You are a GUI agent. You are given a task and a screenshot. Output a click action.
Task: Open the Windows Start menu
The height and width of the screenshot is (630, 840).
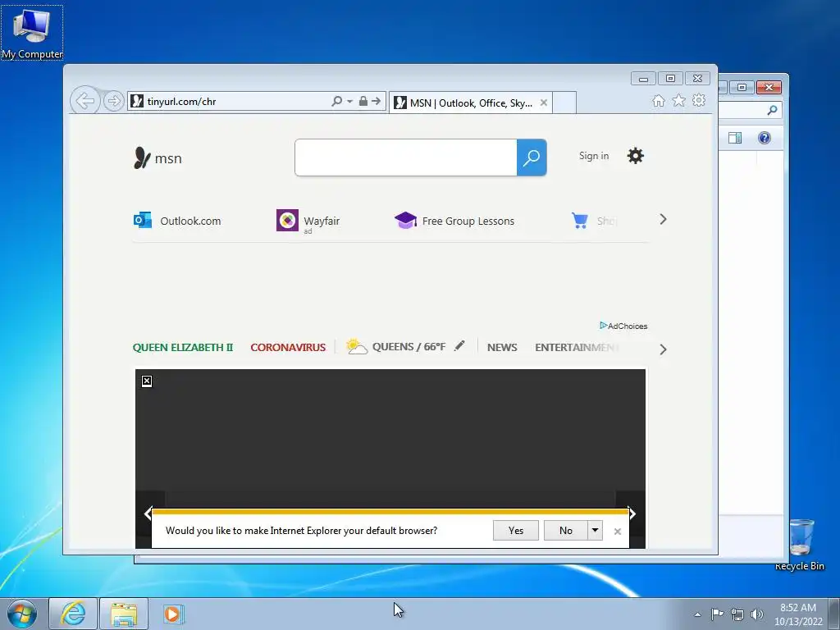pyautogui.click(x=22, y=614)
